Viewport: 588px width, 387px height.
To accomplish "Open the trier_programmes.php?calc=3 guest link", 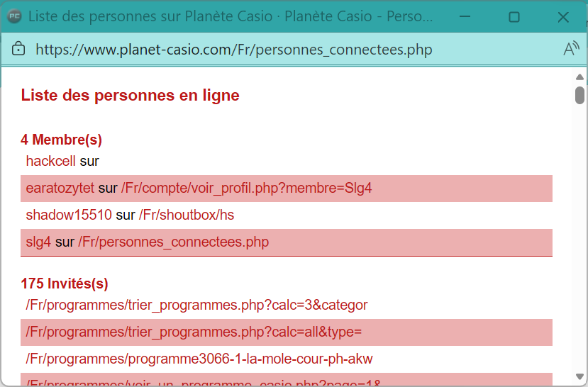I will (x=196, y=305).
